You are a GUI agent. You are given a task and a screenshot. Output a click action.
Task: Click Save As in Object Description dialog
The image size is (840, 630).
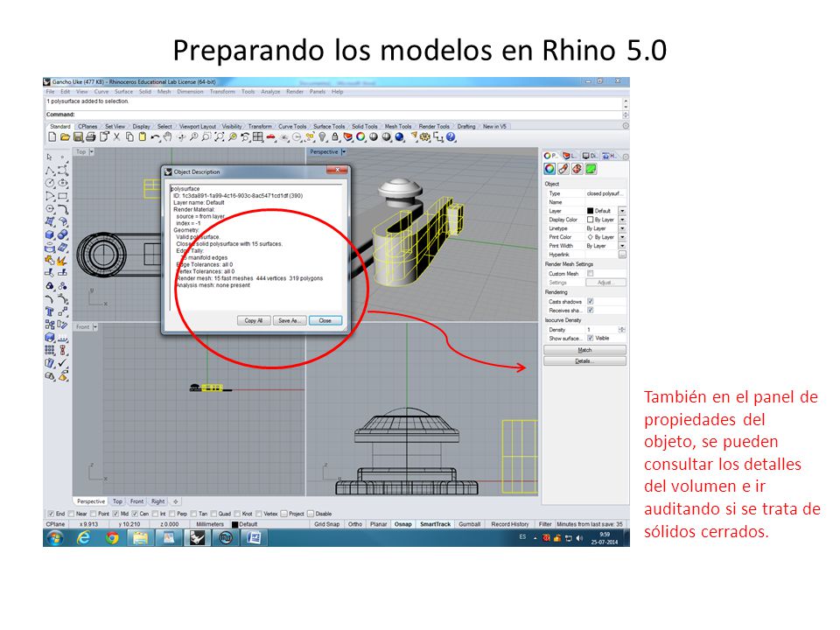290,320
